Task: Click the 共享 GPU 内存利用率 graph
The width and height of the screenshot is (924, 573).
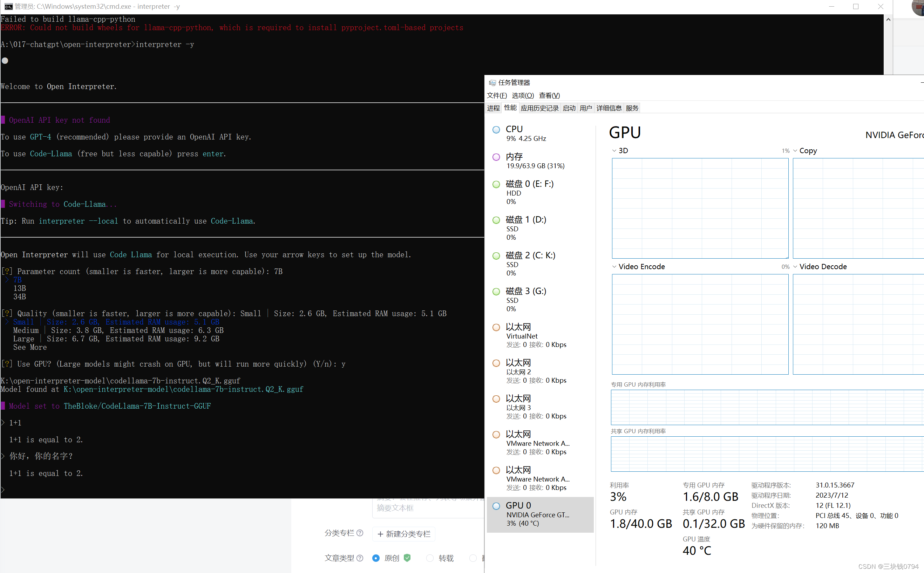Action: click(x=767, y=453)
